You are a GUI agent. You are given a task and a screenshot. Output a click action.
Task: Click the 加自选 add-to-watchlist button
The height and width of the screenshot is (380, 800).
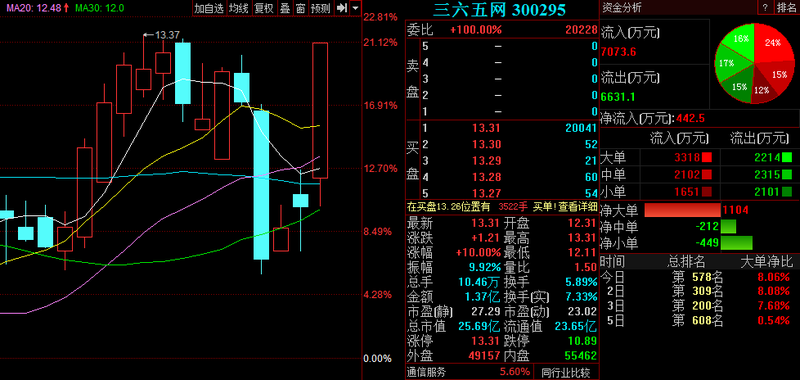tap(209, 8)
